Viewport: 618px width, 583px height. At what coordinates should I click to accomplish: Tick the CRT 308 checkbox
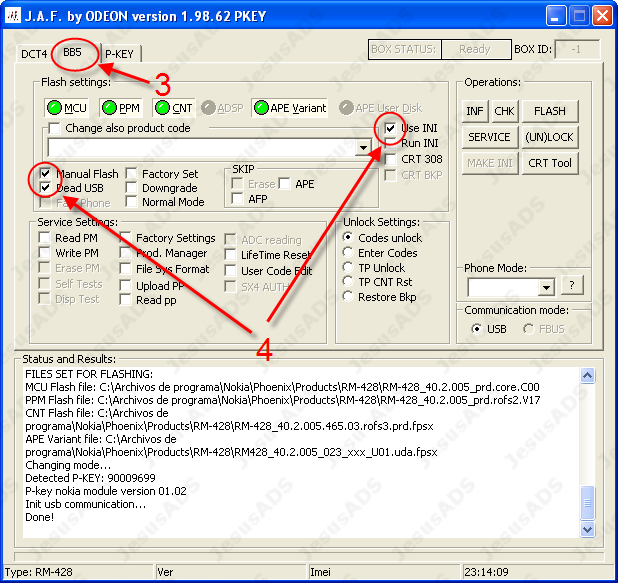[x=390, y=159]
